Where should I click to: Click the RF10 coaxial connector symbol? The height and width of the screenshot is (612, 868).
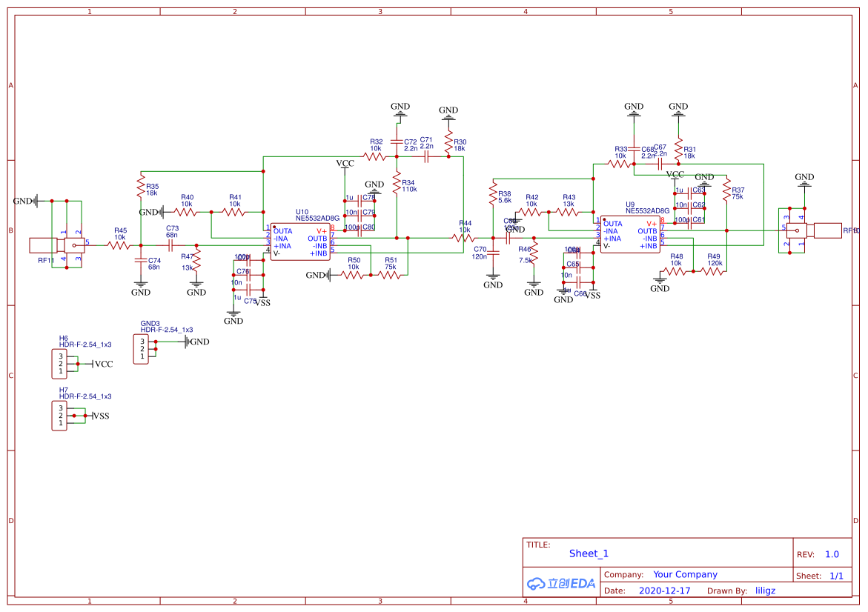814,230
